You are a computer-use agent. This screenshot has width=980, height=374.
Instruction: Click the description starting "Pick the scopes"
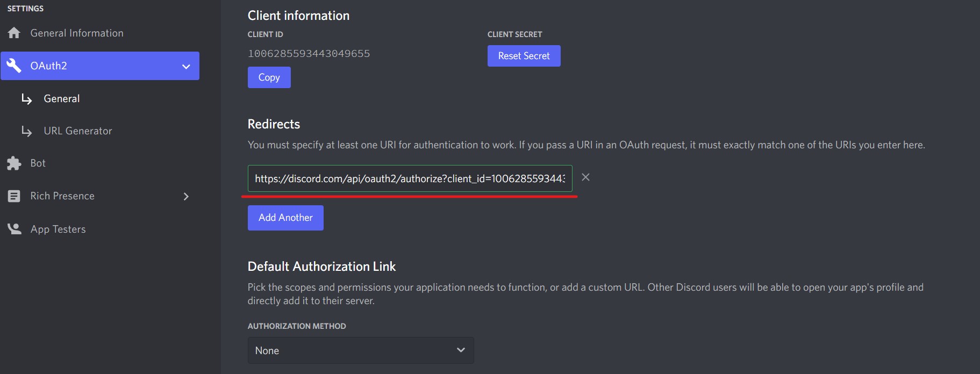click(x=585, y=294)
